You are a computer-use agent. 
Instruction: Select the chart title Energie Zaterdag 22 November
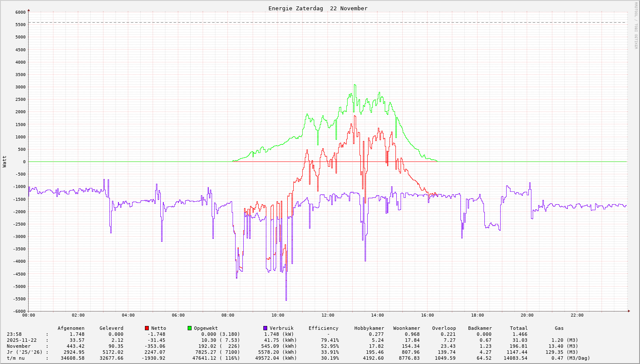coord(318,9)
